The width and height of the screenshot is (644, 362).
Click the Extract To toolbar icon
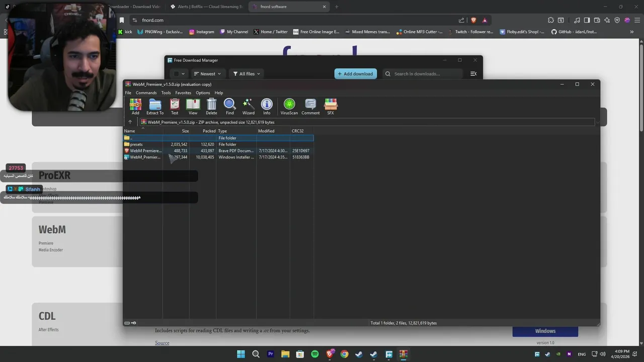pos(155,107)
